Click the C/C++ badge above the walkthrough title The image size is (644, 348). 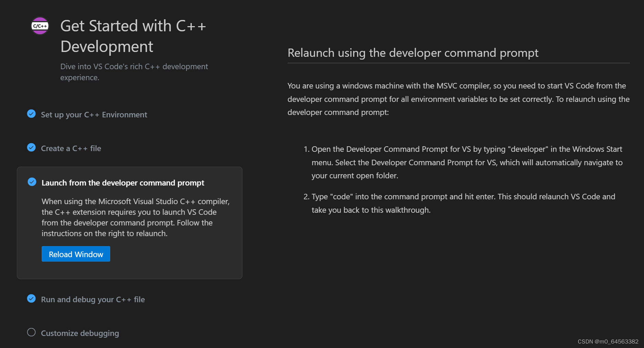point(40,25)
